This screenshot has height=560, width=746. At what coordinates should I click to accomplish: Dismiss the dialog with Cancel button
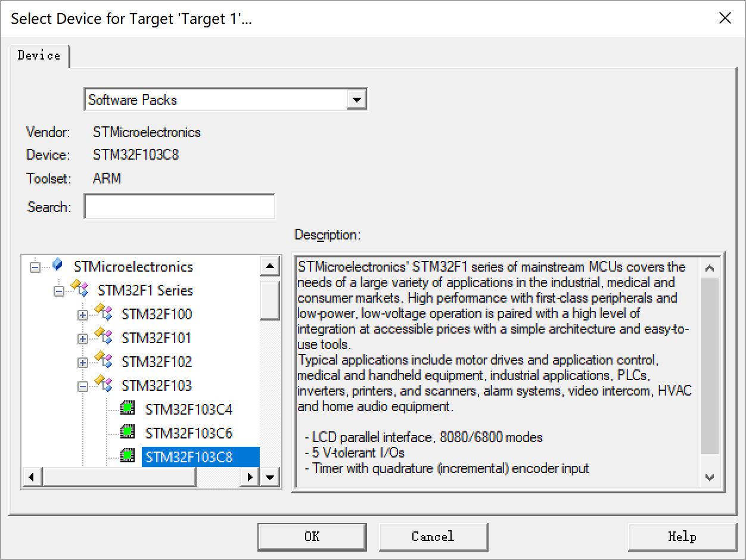(x=433, y=537)
